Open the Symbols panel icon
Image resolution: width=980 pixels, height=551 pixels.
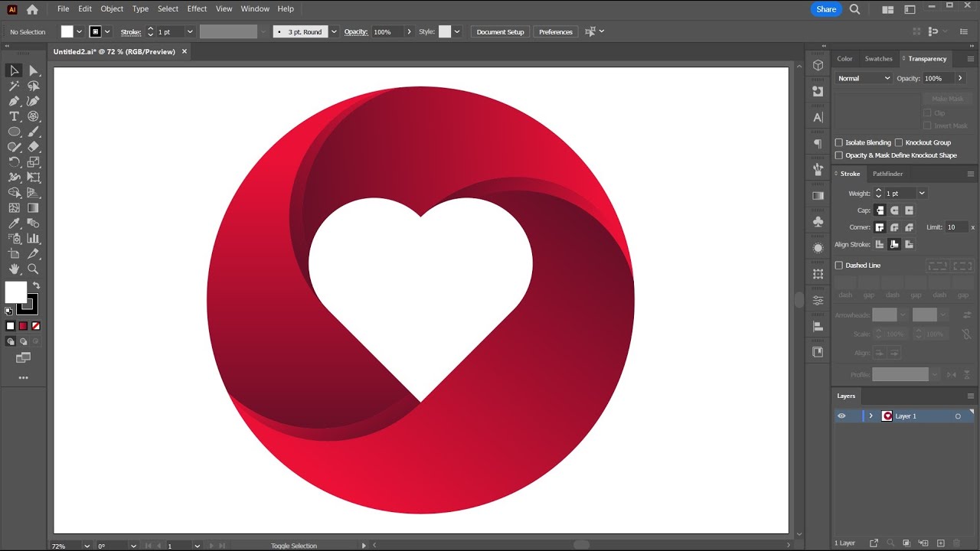click(818, 222)
